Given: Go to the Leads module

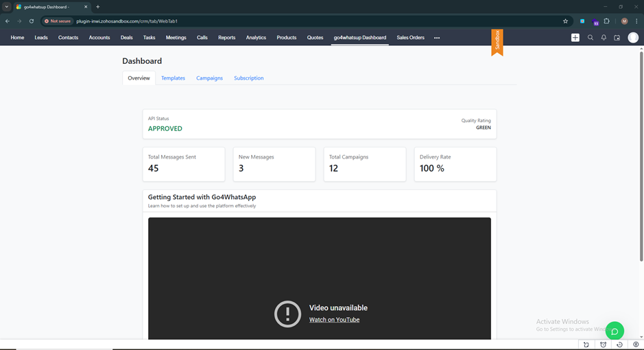Looking at the screenshot, I should pyautogui.click(x=41, y=38).
